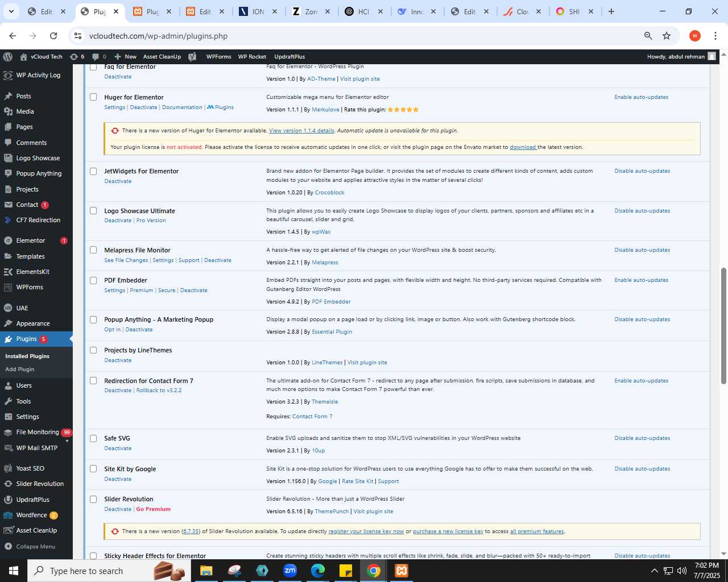Open the updates icon showing 6
Viewport: 728px width, 582px height.
[x=77, y=57]
